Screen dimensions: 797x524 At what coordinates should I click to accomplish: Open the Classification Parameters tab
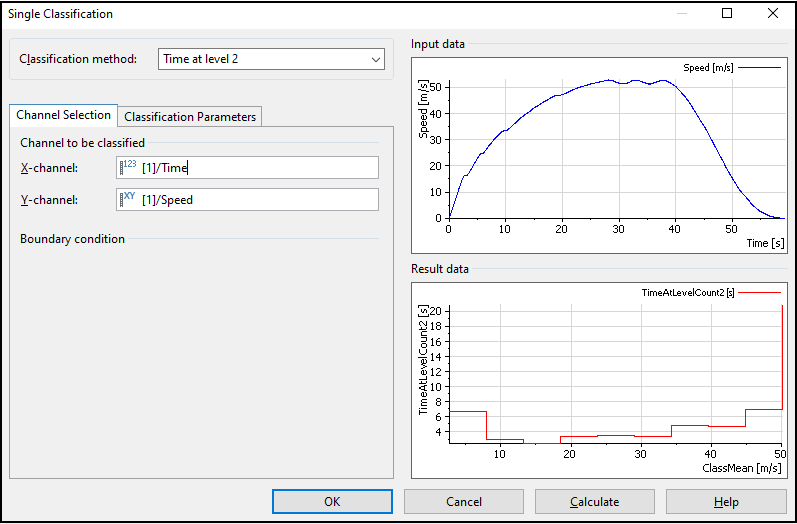click(x=190, y=116)
